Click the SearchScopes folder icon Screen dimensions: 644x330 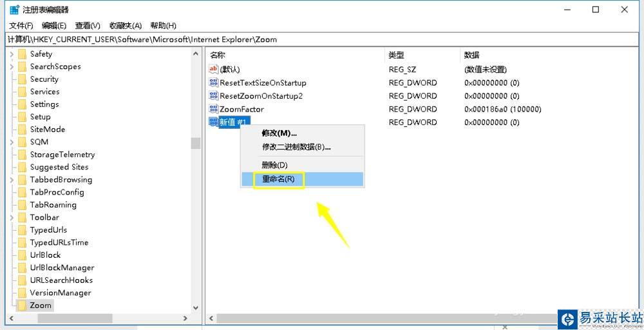point(22,66)
